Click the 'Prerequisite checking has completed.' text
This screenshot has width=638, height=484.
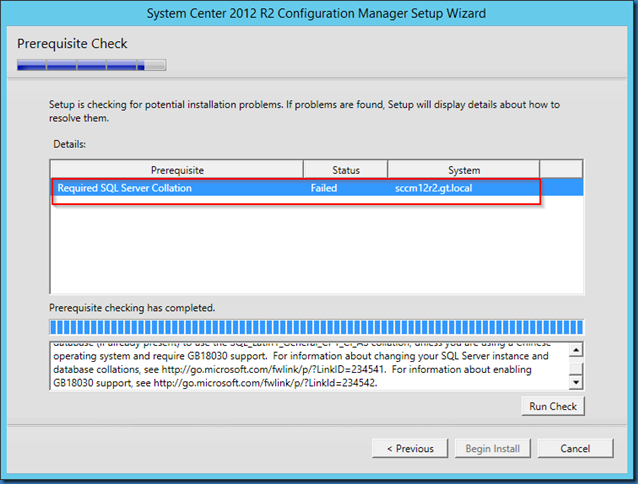[x=132, y=308]
